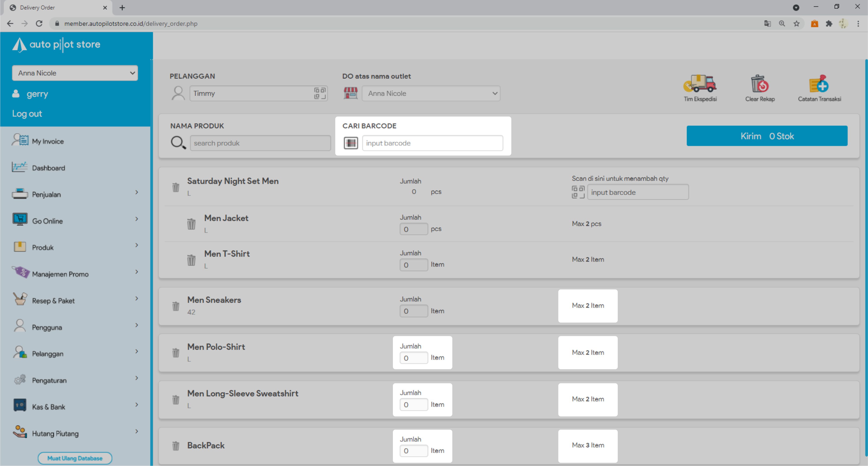Remove Men Sneakers using trash icon
The image size is (868, 466).
click(176, 306)
